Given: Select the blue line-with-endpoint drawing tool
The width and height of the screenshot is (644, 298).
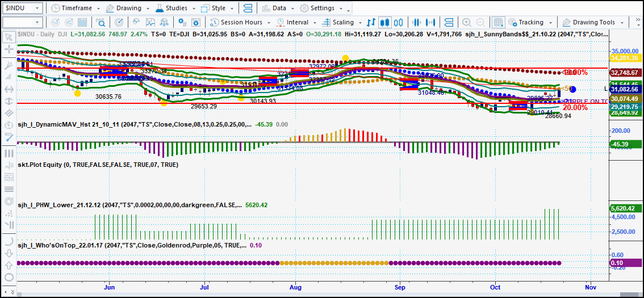Looking at the screenshot, I should point(8,137).
